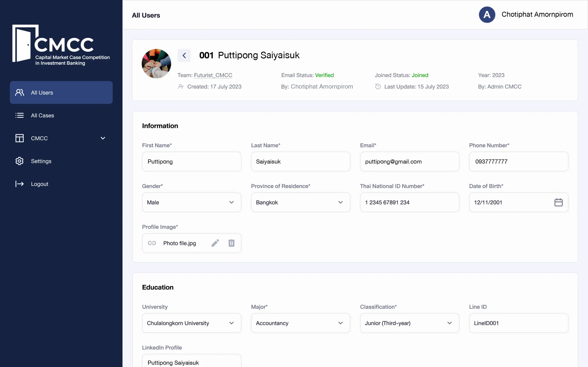Image resolution: width=588 pixels, height=367 pixels.
Task: Click Chotiphat Amornpirom account name in header
Action: pyautogui.click(x=537, y=14)
